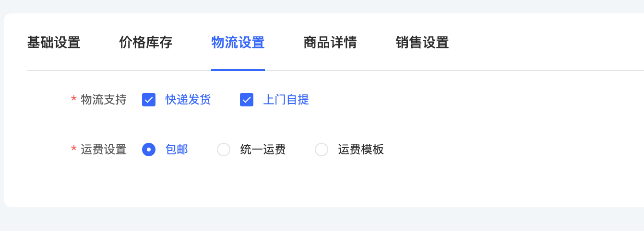Click the 运费设置 field label

point(104,150)
